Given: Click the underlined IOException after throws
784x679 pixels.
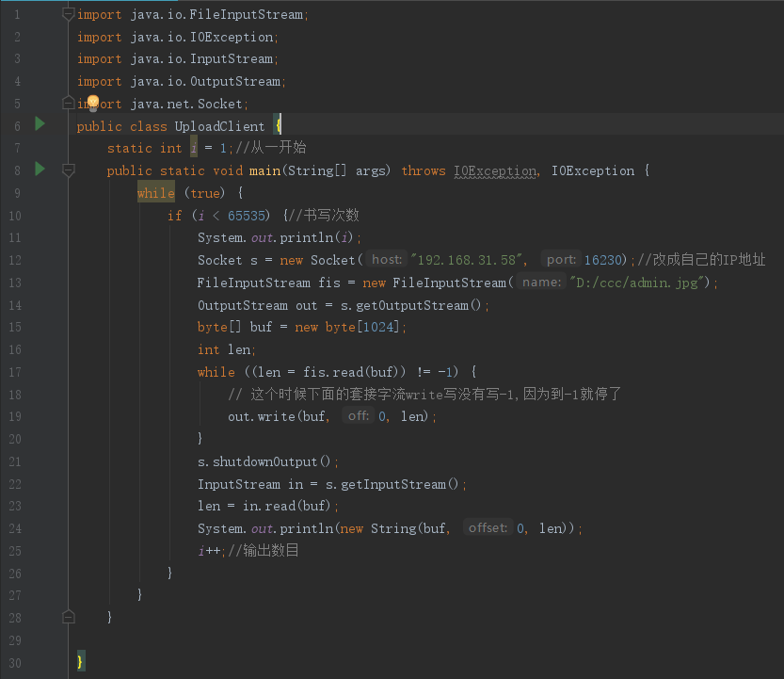Looking at the screenshot, I should [495, 171].
